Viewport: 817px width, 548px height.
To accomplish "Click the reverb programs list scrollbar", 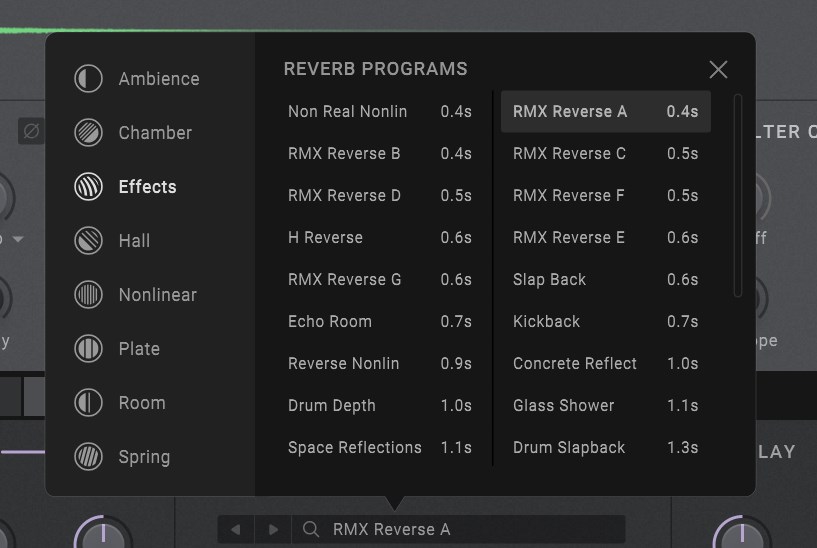I will tap(738, 195).
